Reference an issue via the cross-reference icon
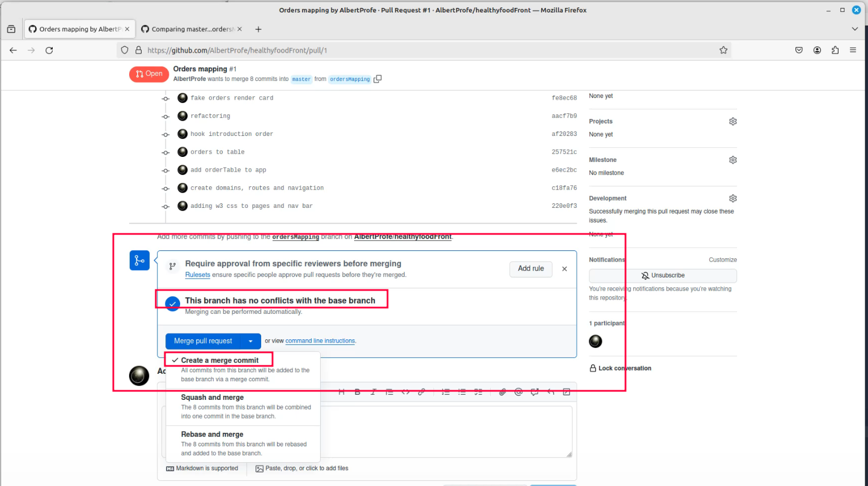868x486 pixels. tap(534, 392)
